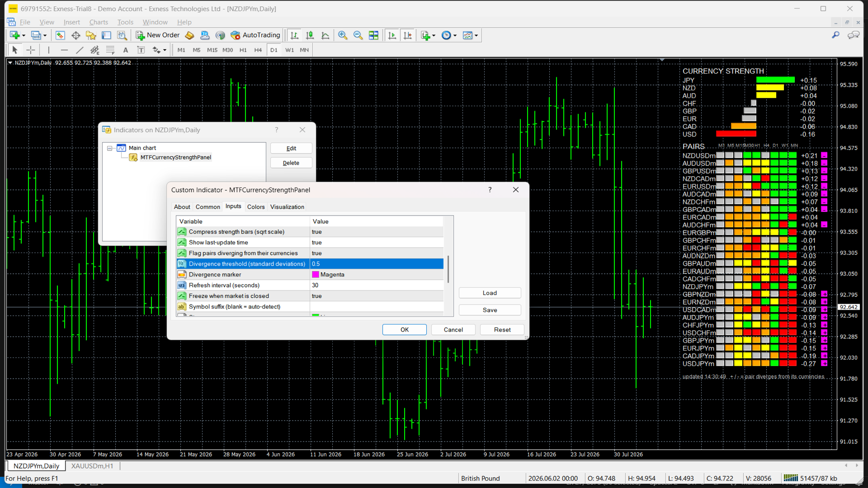Select the text tool
This screenshot has width=868, height=488.
(x=126, y=50)
